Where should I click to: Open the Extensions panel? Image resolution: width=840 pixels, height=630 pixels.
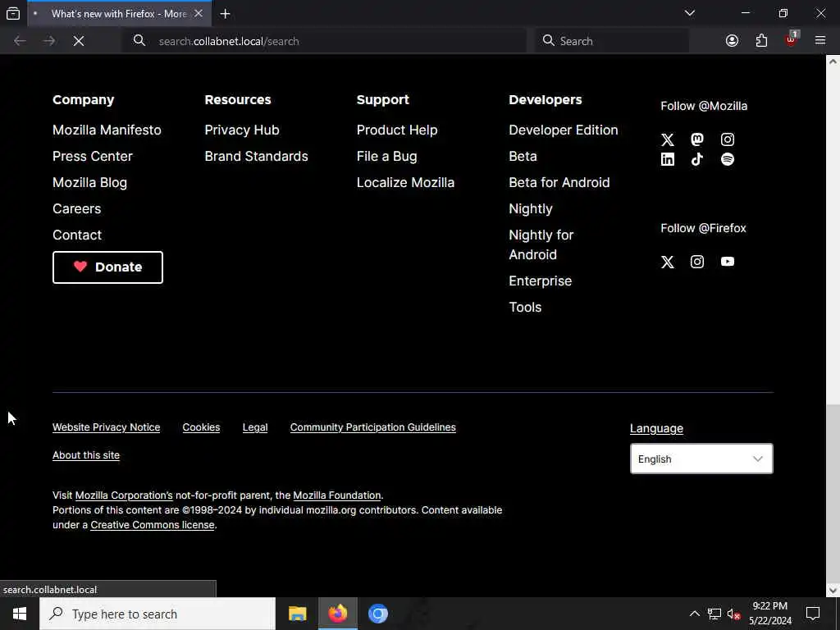click(761, 41)
